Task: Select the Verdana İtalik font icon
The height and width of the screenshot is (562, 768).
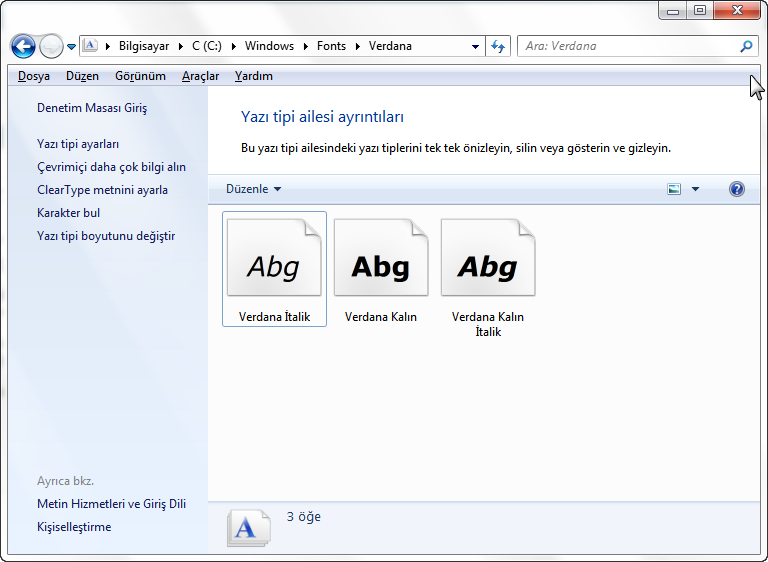Action: pyautogui.click(x=274, y=257)
